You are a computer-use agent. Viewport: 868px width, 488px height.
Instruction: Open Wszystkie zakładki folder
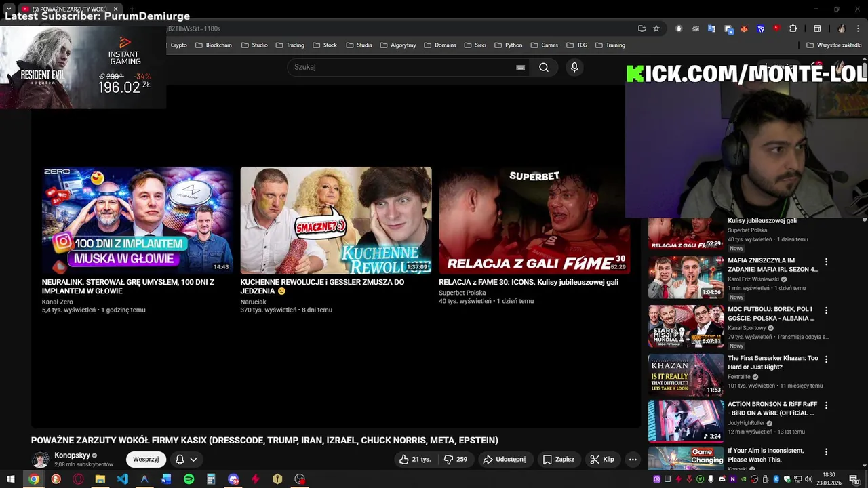[834, 45]
